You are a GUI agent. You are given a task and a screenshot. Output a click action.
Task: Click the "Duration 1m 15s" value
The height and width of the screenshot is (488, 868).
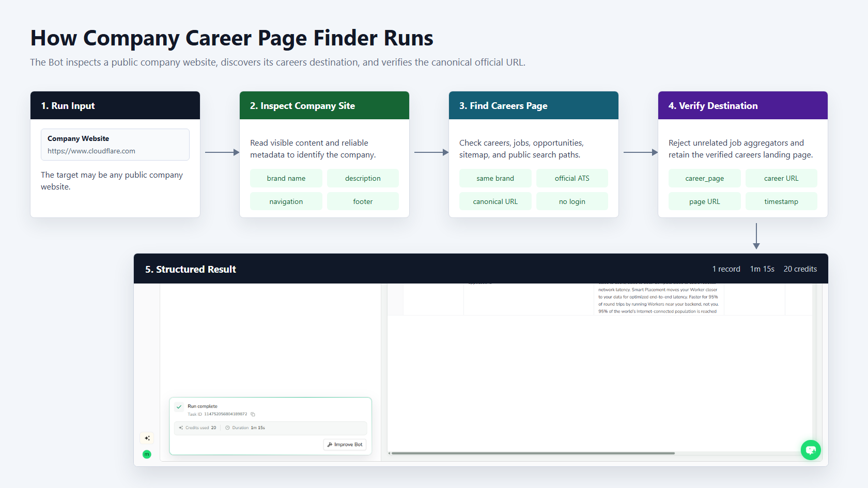click(249, 428)
